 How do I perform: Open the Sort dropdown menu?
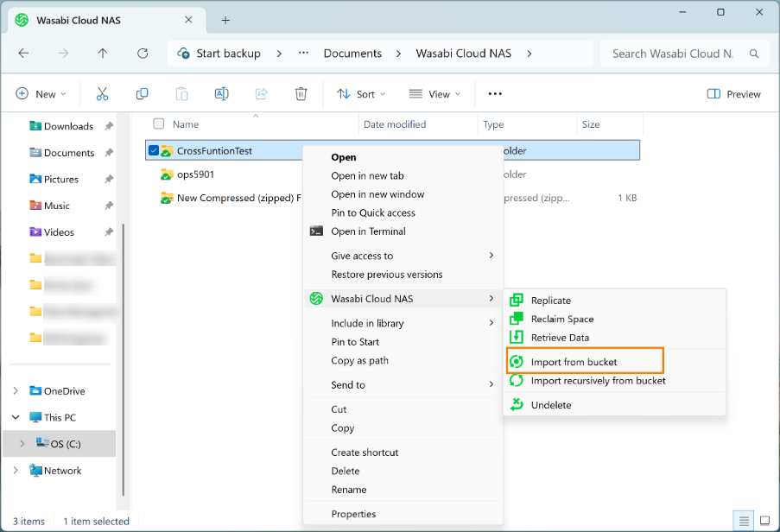pyautogui.click(x=361, y=94)
